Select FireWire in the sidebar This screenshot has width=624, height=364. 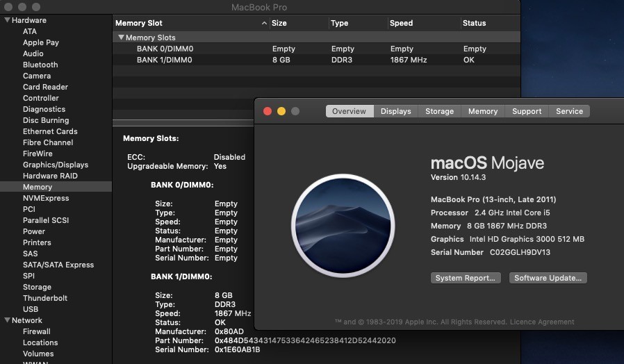(x=38, y=154)
